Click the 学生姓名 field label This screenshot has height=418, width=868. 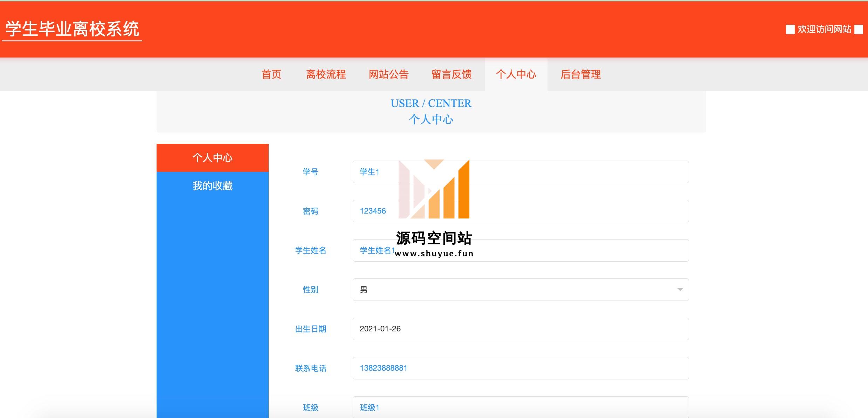[x=310, y=250]
